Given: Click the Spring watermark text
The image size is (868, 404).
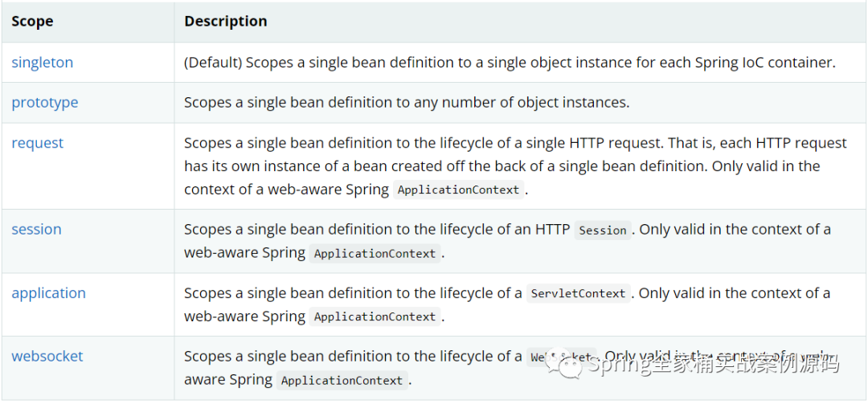Looking at the screenshot, I should point(714,365).
